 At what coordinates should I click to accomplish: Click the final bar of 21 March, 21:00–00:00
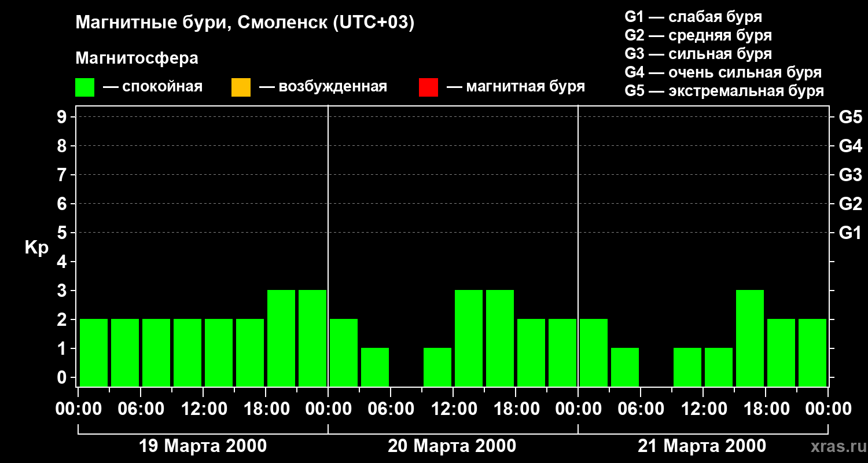812,352
